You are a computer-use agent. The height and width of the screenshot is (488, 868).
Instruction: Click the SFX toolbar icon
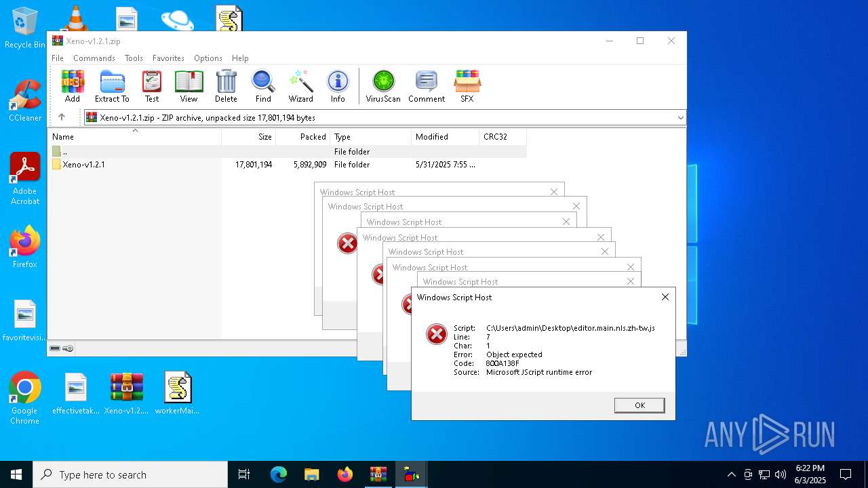tap(467, 86)
